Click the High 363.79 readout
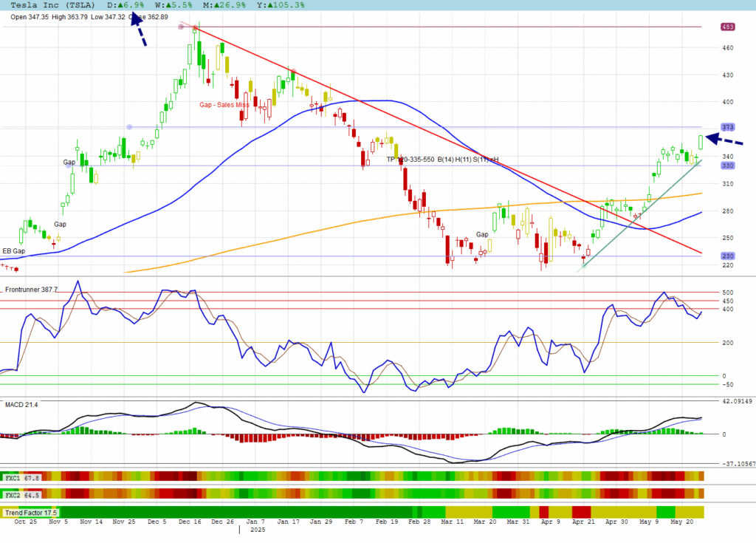 click(x=69, y=17)
